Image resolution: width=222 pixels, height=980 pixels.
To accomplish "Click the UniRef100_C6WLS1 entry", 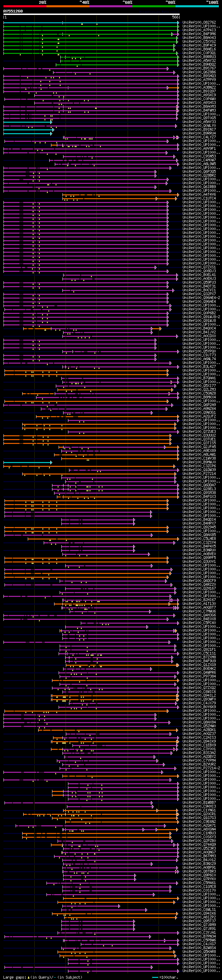I will [199, 910].
